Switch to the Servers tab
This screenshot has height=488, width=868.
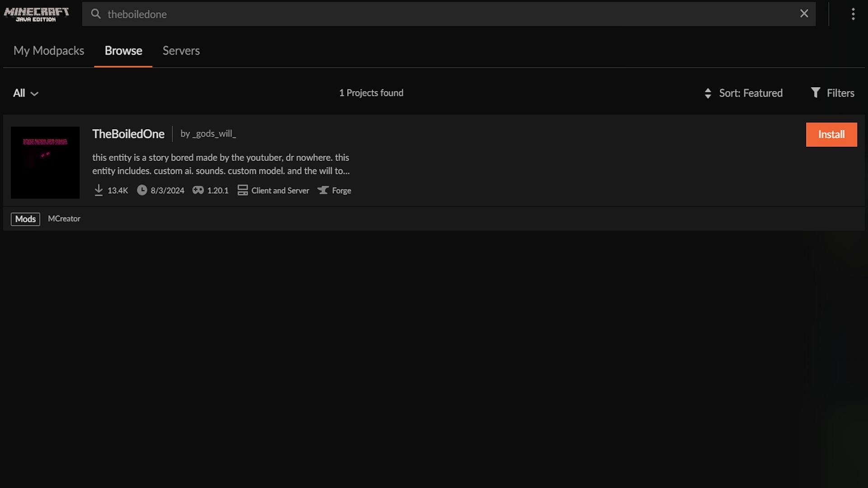(181, 51)
